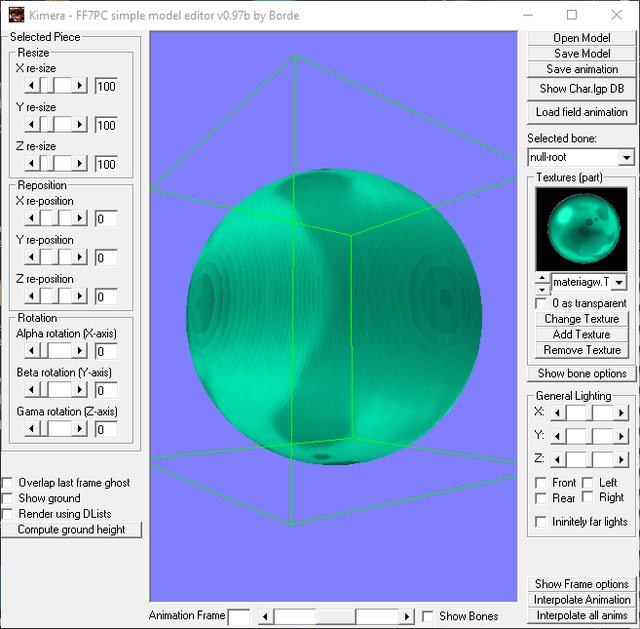The height and width of the screenshot is (629, 640).
Task: Click right arrow of Y re-size scrollbar
Action: [80, 124]
